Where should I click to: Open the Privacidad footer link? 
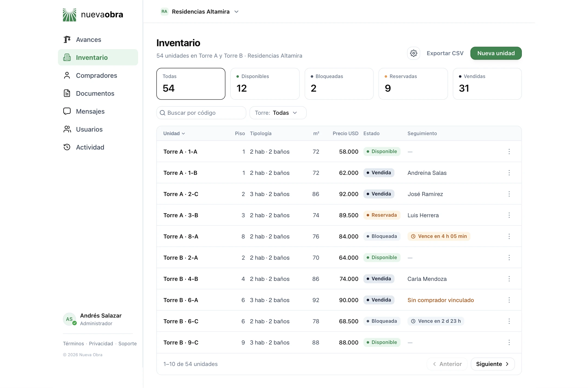(101, 344)
